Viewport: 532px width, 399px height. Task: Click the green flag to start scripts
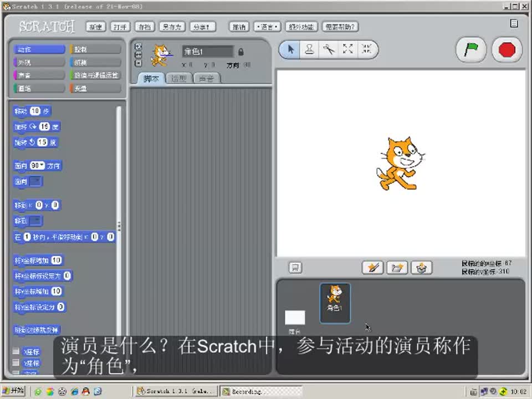[x=471, y=50]
